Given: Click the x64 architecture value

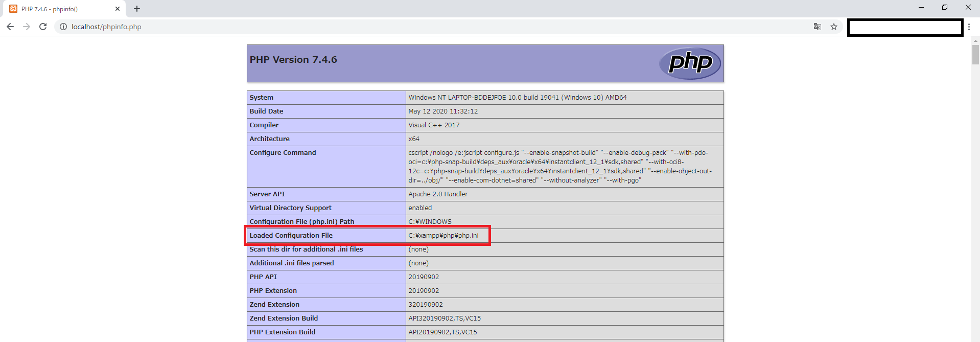Looking at the screenshot, I should (414, 139).
